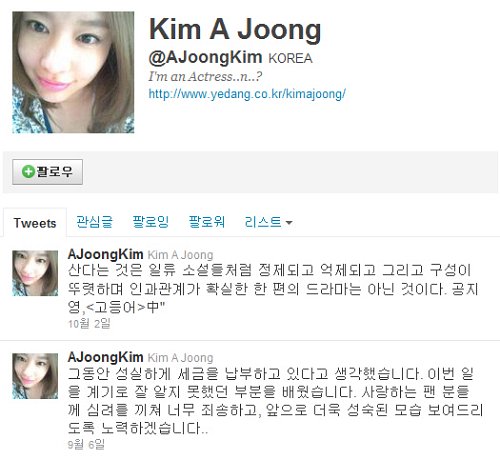Open the 9월 6일 tweet timestamp
This screenshot has width=500, height=460.
tap(86, 444)
